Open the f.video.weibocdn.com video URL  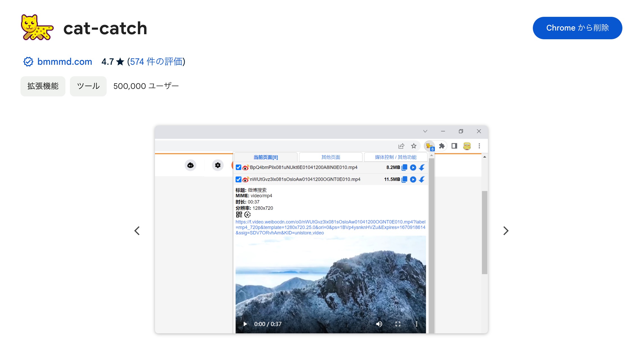pos(330,227)
